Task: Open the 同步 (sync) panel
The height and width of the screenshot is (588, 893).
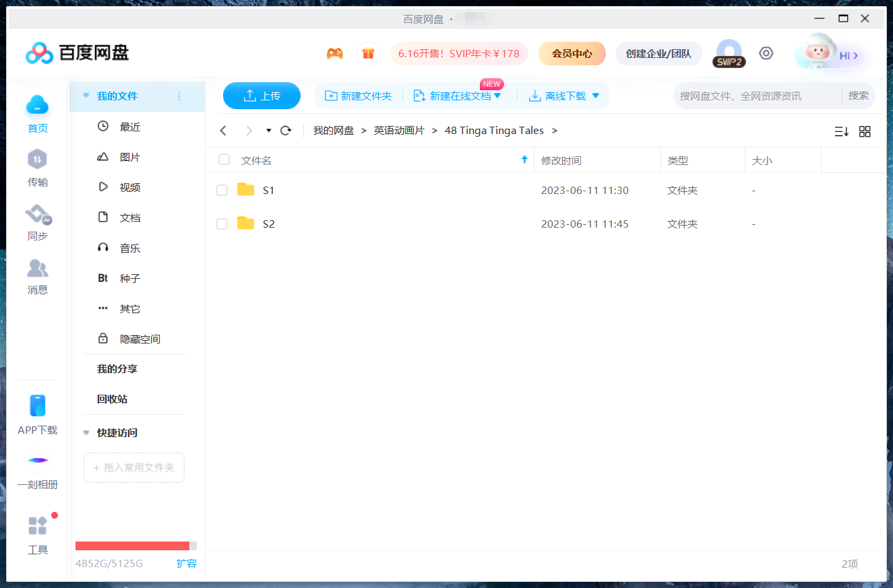Action: click(37, 222)
